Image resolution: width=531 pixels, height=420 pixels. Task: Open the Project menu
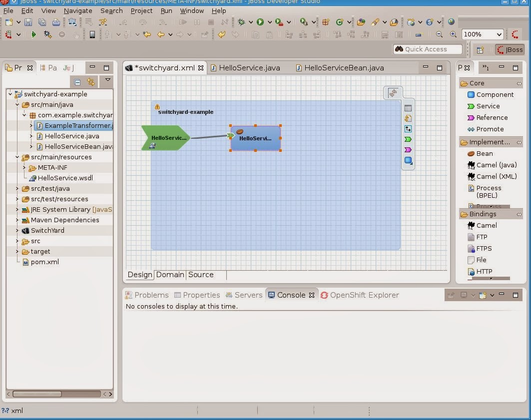(x=141, y=11)
